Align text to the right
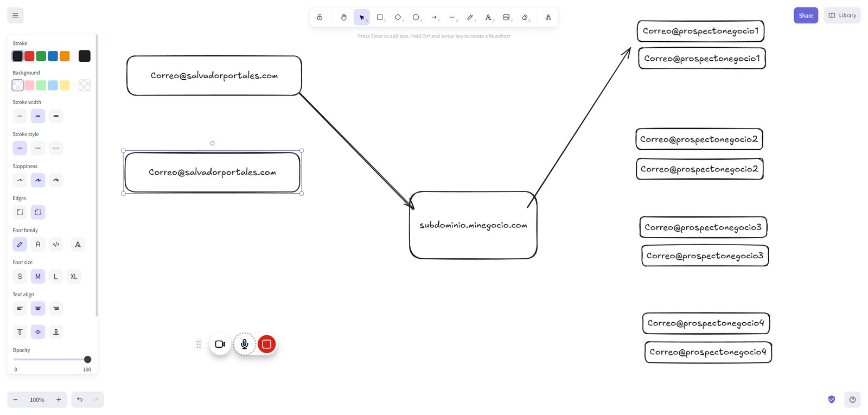The height and width of the screenshot is (415, 868). pyautogui.click(x=56, y=309)
